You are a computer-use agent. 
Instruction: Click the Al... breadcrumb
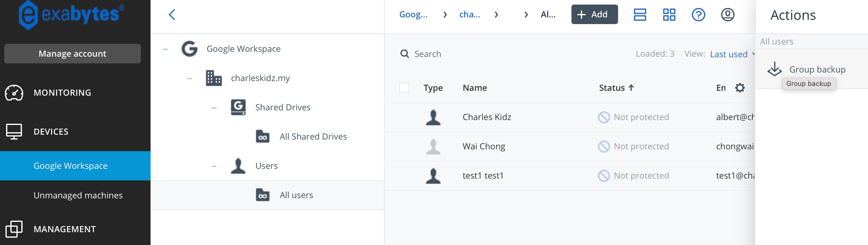coord(548,15)
